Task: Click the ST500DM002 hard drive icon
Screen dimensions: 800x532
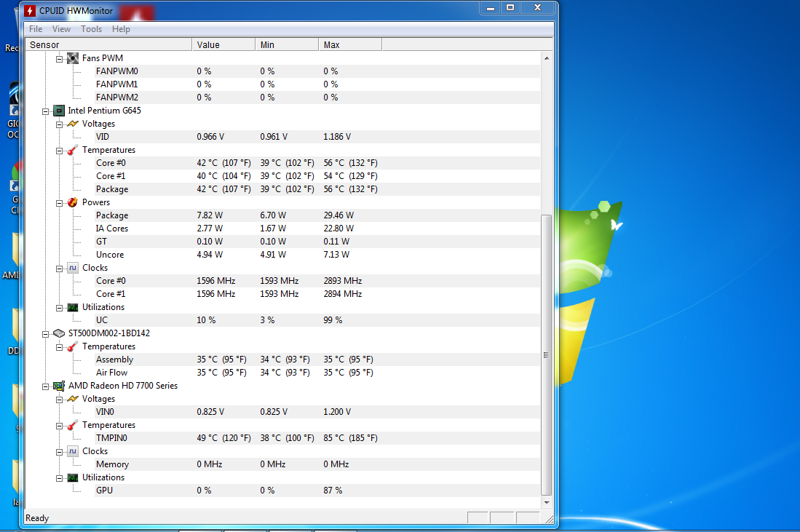Action: (59, 333)
